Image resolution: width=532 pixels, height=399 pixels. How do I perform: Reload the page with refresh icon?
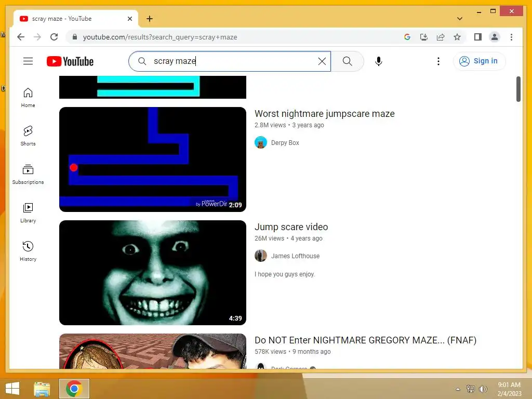point(54,37)
